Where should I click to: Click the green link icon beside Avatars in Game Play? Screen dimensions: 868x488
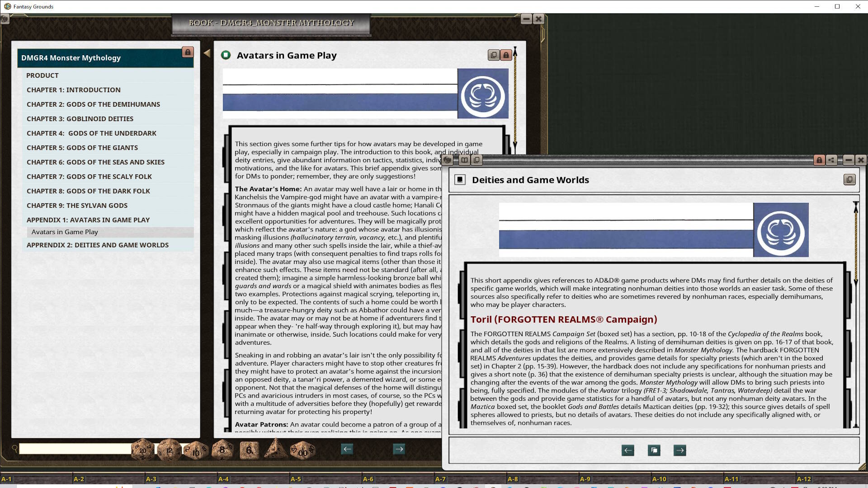click(x=226, y=55)
